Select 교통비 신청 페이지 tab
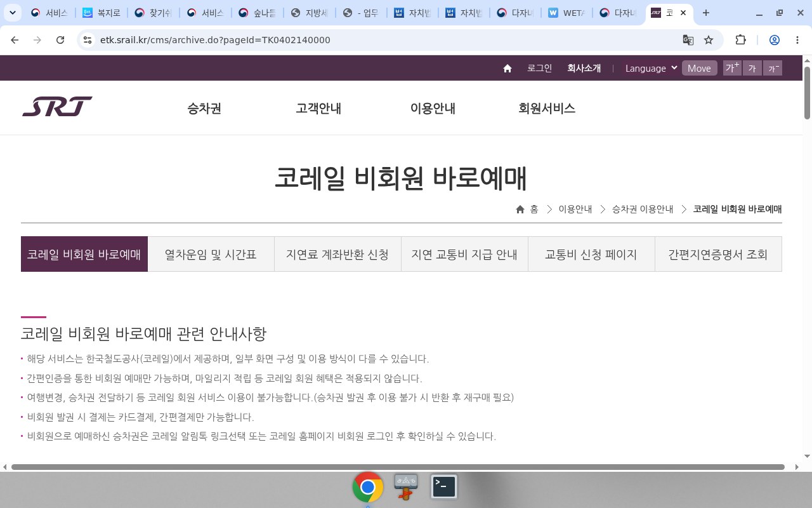The height and width of the screenshot is (508, 812). 591,254
